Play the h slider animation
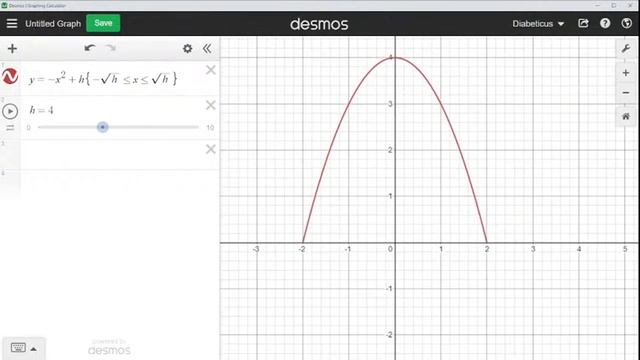This screenshot has width=640, height=360. 10,111
